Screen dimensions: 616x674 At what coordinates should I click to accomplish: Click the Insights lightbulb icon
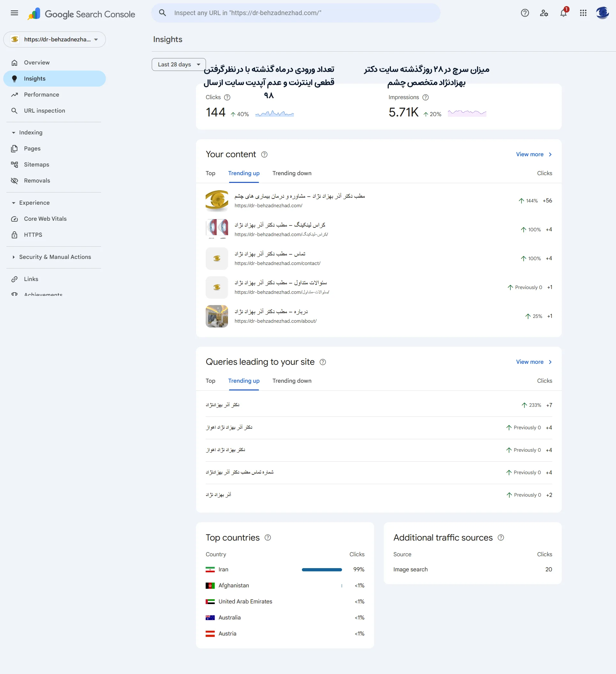(14, 79)
